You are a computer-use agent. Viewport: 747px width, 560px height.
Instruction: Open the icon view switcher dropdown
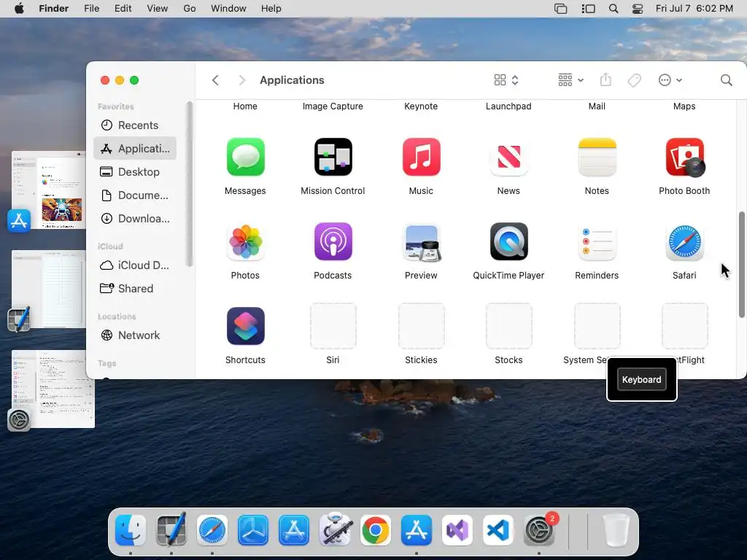pos(506,80)
